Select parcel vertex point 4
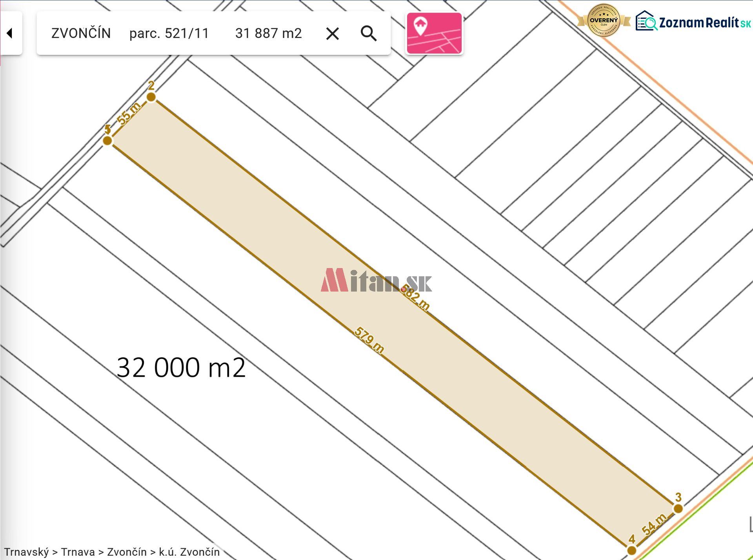The height and width of the screenshot is (560, 753). click(x=631, y=550)
